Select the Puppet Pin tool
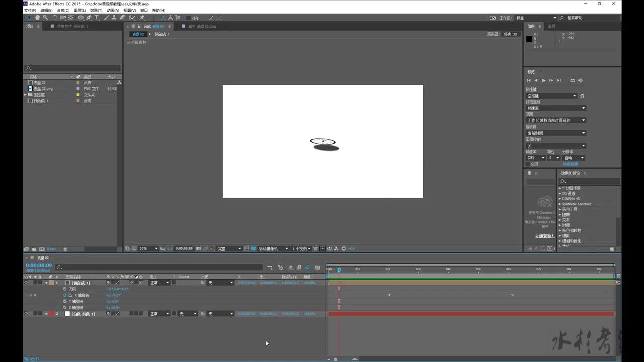The width and height of the screenshot is (644, 362). click(142, 18)
